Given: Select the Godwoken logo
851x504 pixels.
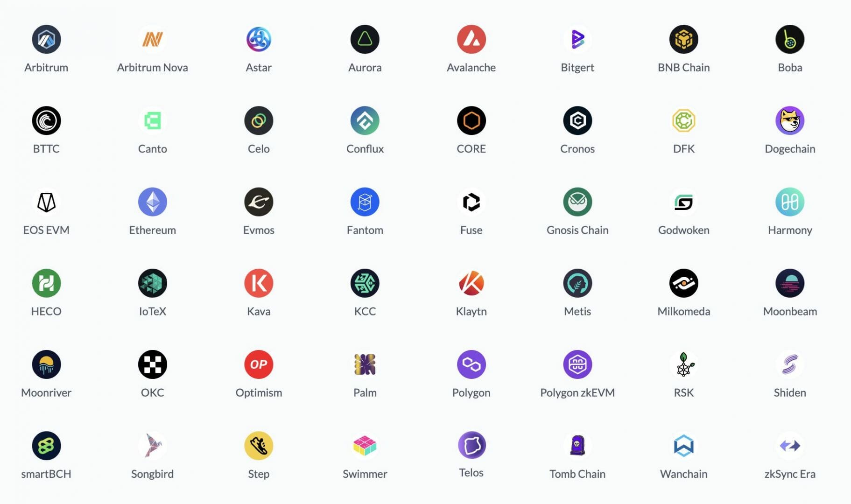Looking at the screenshot, I should 683,202.
